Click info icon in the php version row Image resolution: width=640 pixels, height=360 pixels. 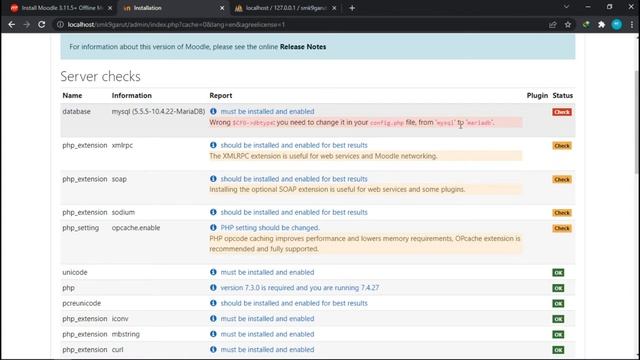tap(213, 287)
